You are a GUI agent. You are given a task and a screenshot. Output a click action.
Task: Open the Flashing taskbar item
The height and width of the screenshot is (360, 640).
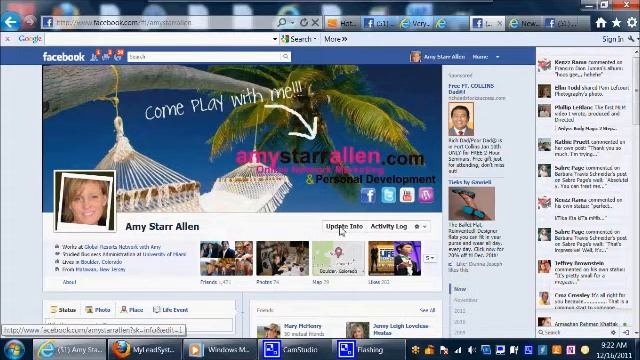point(369,350)
